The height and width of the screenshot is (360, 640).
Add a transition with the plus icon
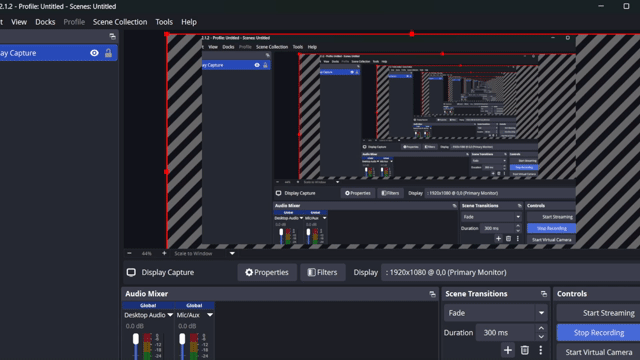tap(508, 350)
